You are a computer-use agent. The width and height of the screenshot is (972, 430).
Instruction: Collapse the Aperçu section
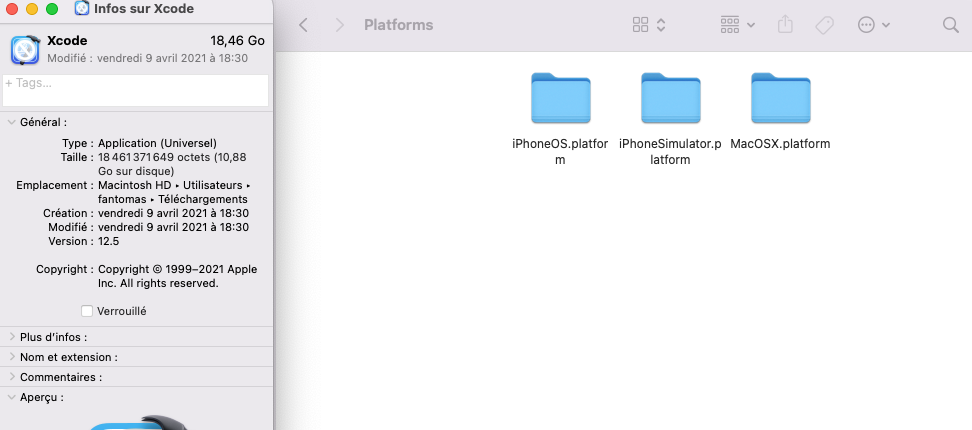click(12, 397)
